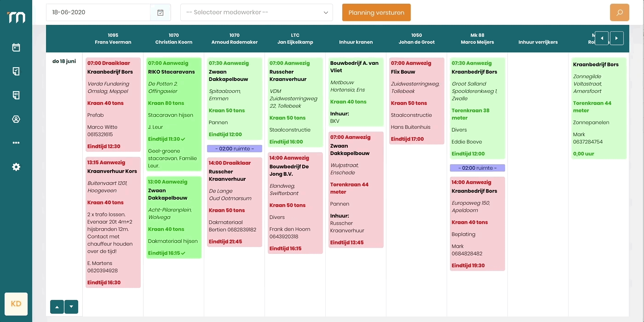Select the Arnoud Rademaker column header
The height and width of the screenshot is (322, 644).
tap(235, 39)
